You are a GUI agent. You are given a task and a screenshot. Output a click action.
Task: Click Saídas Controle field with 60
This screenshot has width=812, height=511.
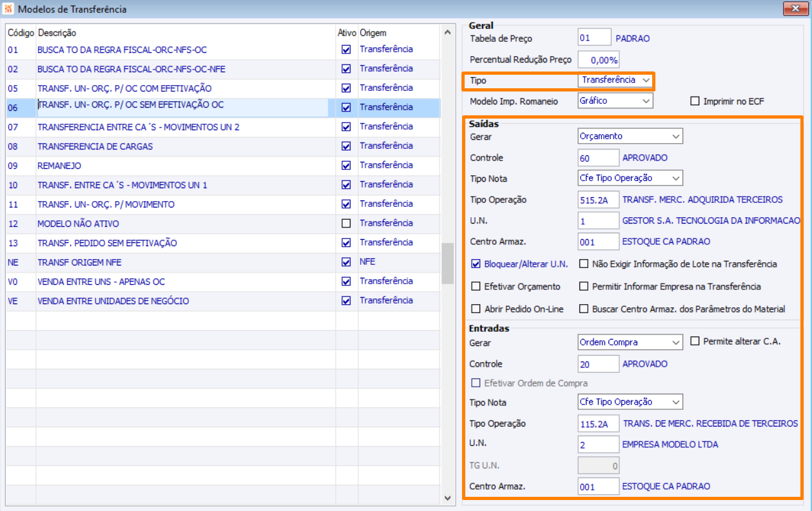(598, 157)
